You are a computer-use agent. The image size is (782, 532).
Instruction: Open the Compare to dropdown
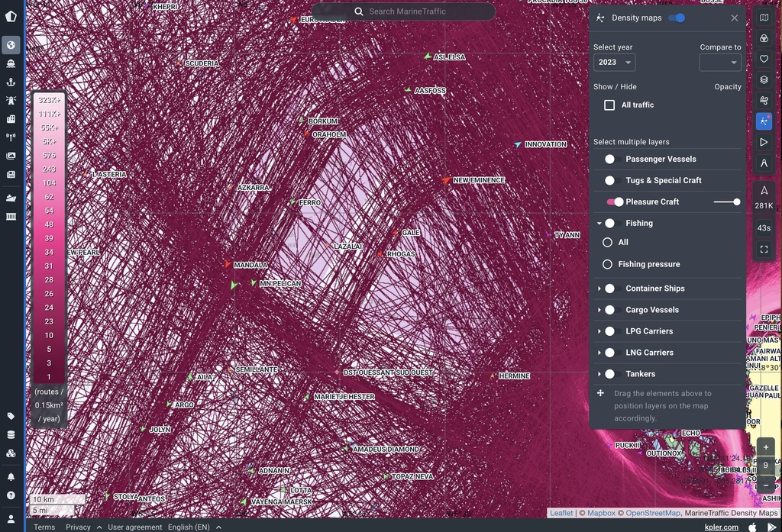click(720, 63)
